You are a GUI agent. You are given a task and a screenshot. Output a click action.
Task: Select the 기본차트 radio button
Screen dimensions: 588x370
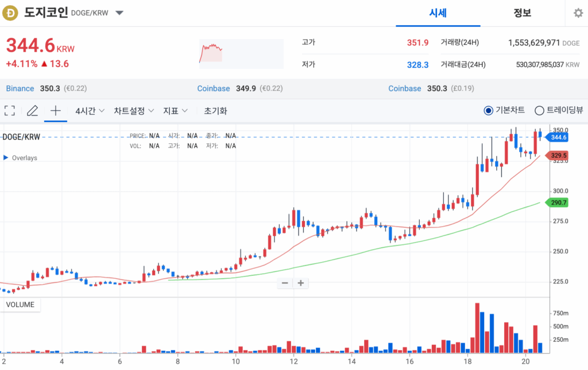[x=488, y=111]
